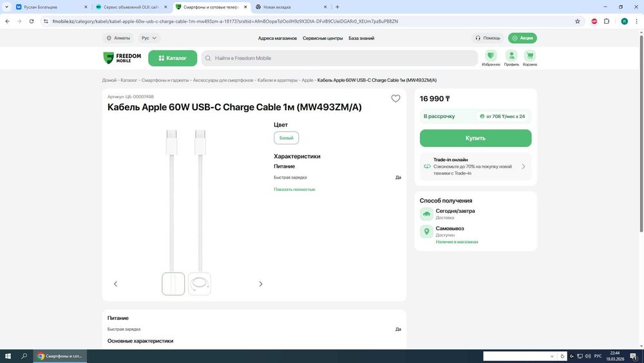644x363 pixels.
Task: Go to Кабели и адаптеры breadcrumb
Action: (277, 80)
